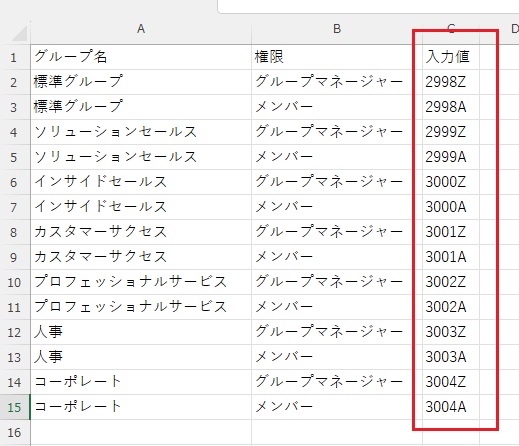Screen dimensions: 519x446
Task: Select cell with value 3004A
Action: [x=451, y=407]
